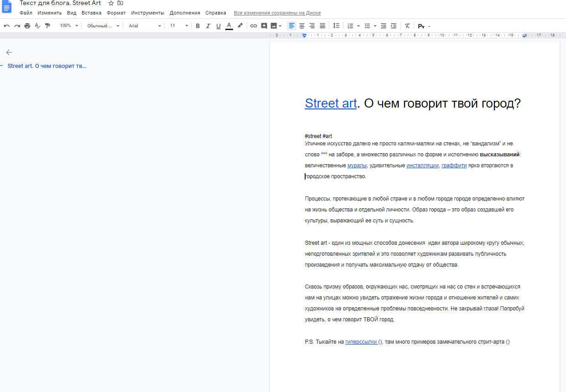The image size is (566, 392).
Task: Follow the "гиперссылки" hyperlink
Action: tap(362, 342)
